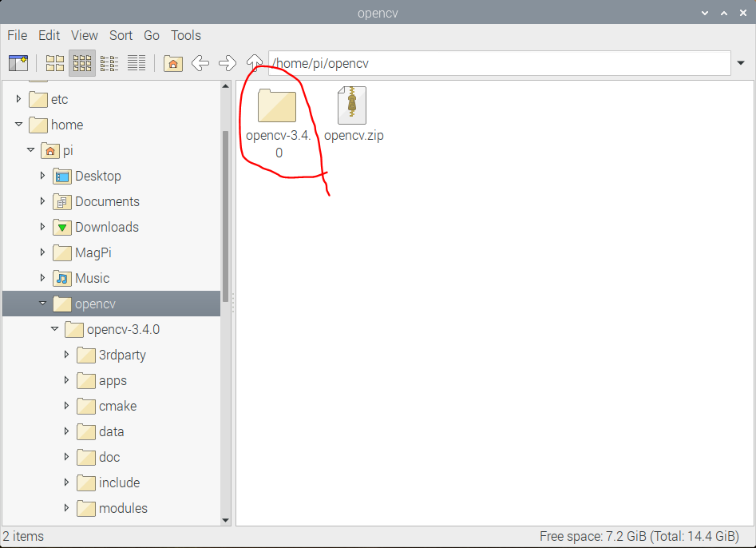Image resolution: width=756 pixels, height=548 pixels.
Task: Select 3rdparty in the folder tree
Action: tap(122, 355)
